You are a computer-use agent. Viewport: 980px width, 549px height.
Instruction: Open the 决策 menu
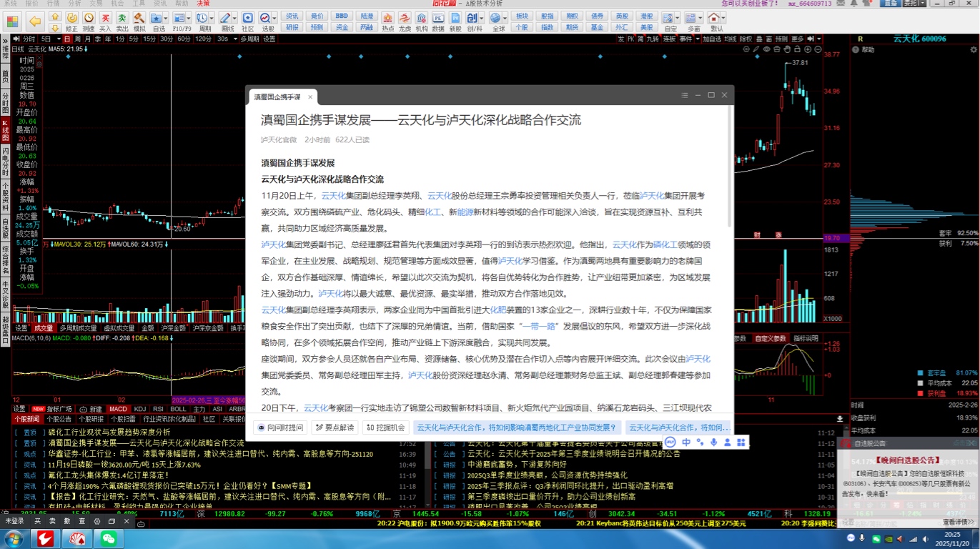coord(203,4)
